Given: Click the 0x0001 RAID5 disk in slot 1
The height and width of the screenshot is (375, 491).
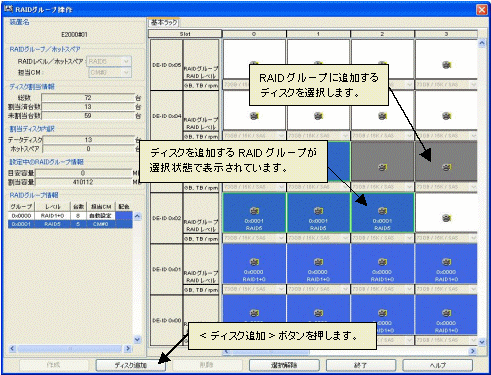Looking at the screenshot, I should point(318,213).
